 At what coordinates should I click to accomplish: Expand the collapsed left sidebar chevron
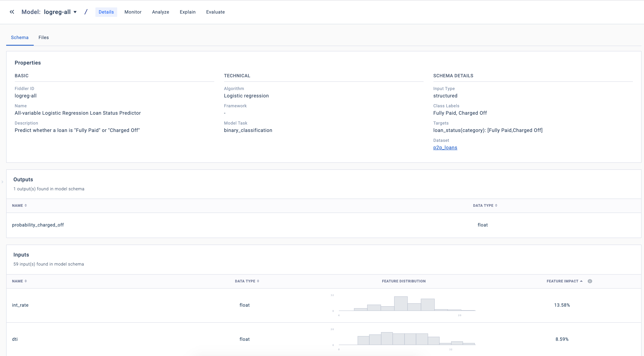point(2,182)
